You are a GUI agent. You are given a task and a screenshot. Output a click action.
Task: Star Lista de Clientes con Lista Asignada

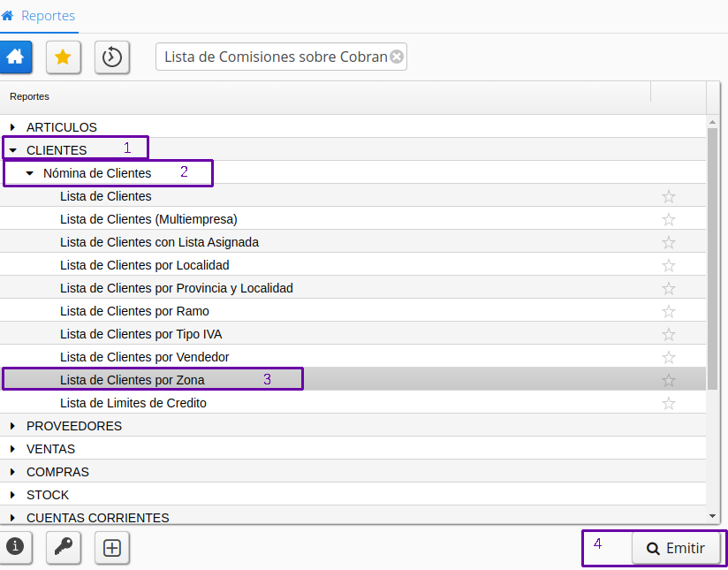point(669,242)
